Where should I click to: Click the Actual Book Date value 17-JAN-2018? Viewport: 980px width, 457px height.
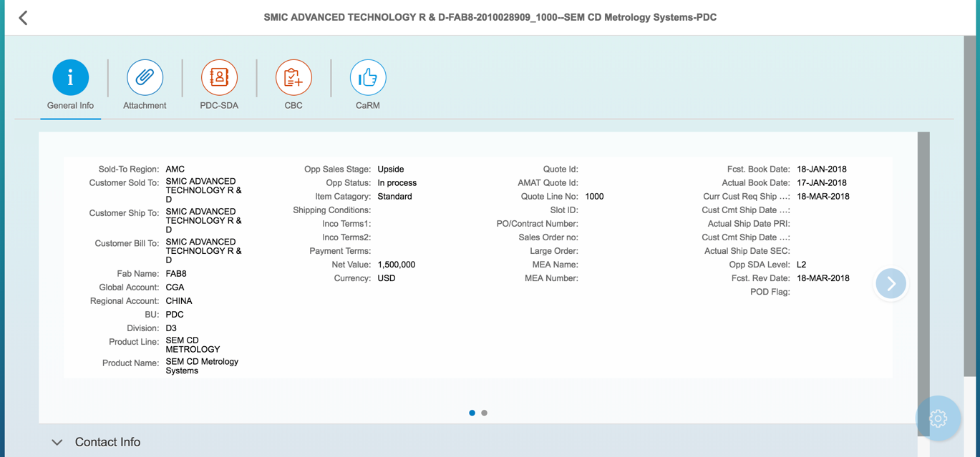[x=822, y=183]
